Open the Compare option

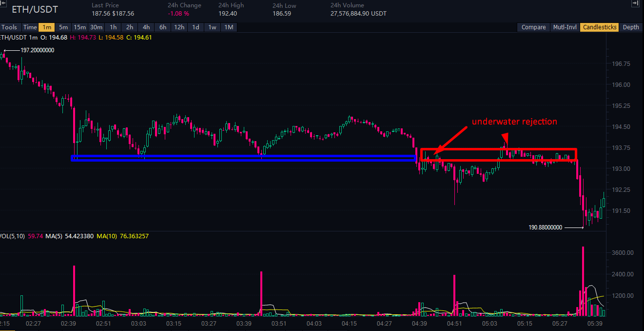533,27
